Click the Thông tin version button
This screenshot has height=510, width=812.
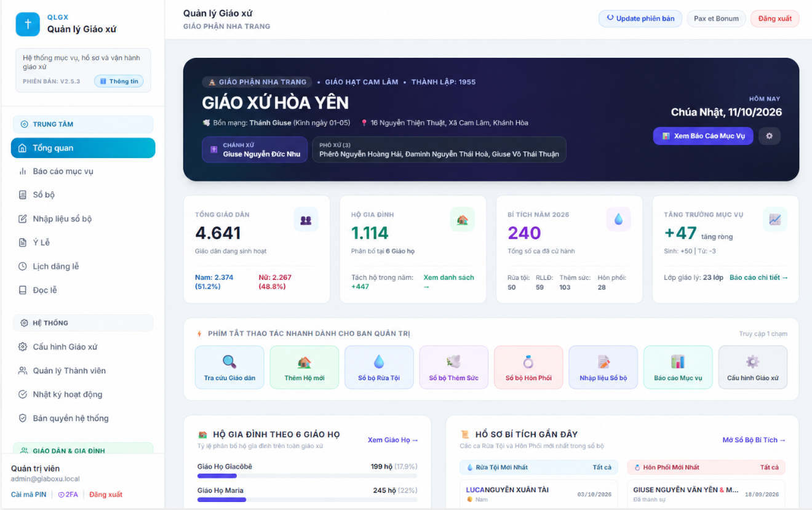(x=119, y=81)
